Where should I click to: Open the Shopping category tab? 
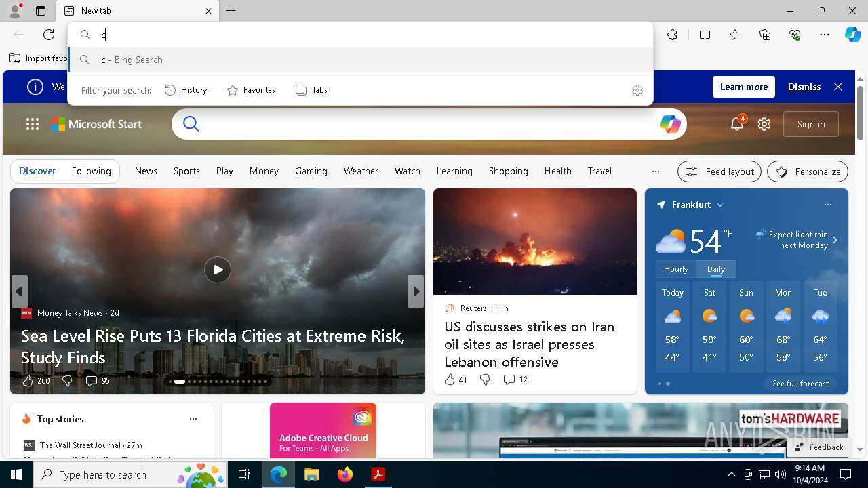tap(508, 171)
